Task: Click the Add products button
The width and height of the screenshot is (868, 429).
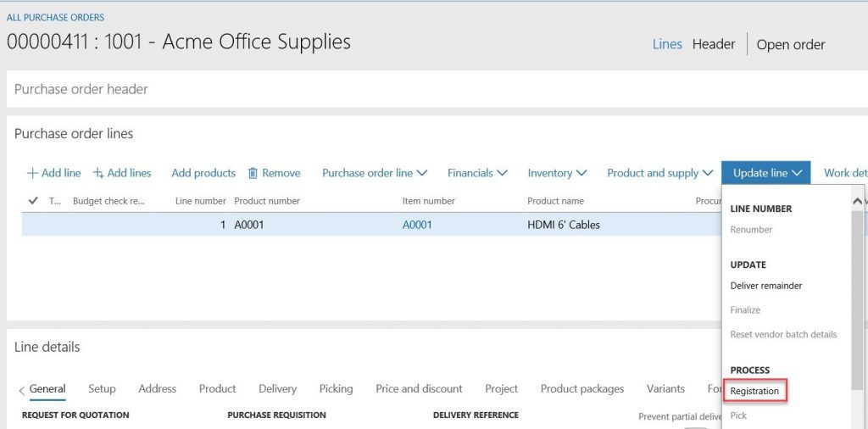Action: click(203, 173)
